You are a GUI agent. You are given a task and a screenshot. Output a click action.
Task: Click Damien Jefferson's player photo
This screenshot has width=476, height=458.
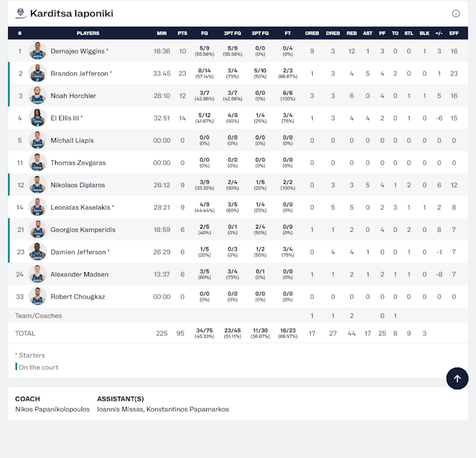point(38,252)
